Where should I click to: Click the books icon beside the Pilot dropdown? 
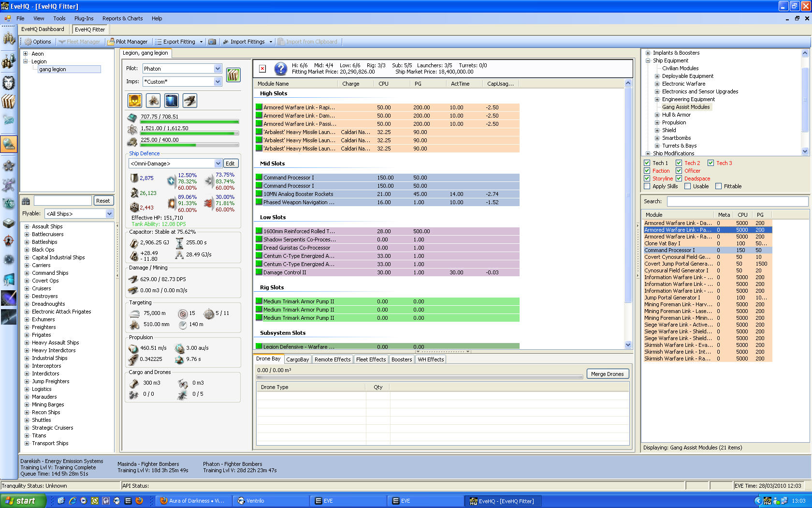[x=233, y=75]
